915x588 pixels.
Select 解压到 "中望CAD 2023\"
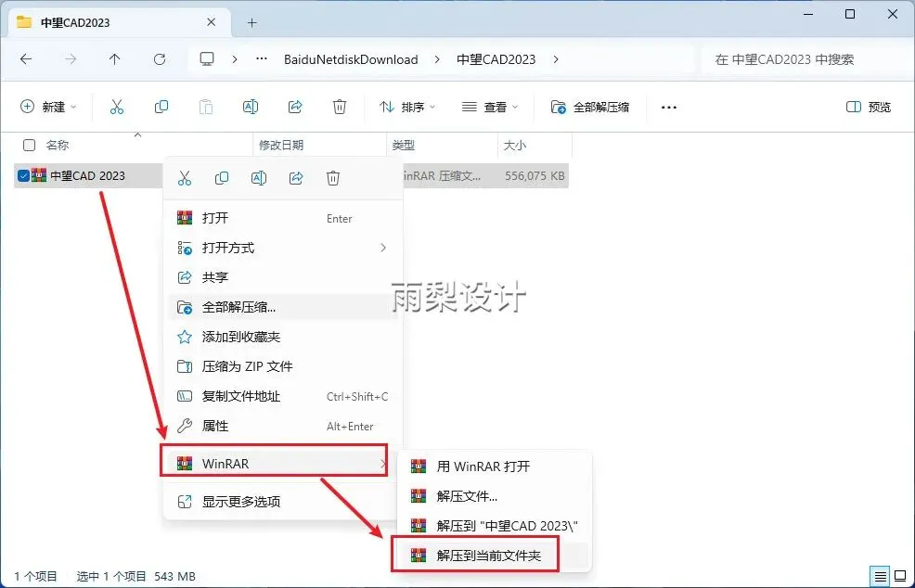pyautogui.click(x=495, y=526)
